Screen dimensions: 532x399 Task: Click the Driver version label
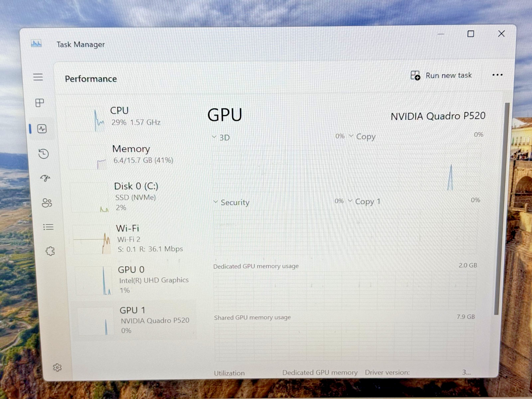point(387,372)
